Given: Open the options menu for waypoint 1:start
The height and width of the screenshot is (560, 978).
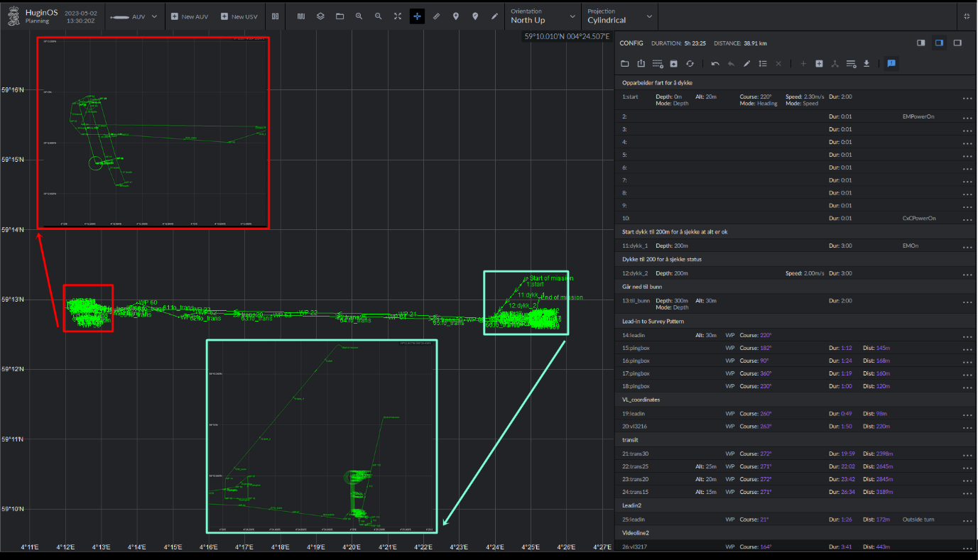Looking at the screenshot, I should pos(967,99).
